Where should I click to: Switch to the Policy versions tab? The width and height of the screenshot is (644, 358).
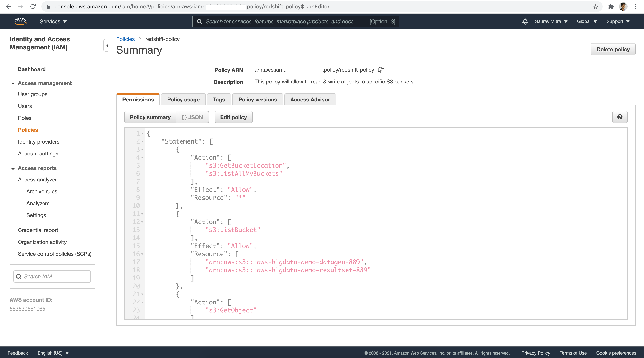click(257, 100)
